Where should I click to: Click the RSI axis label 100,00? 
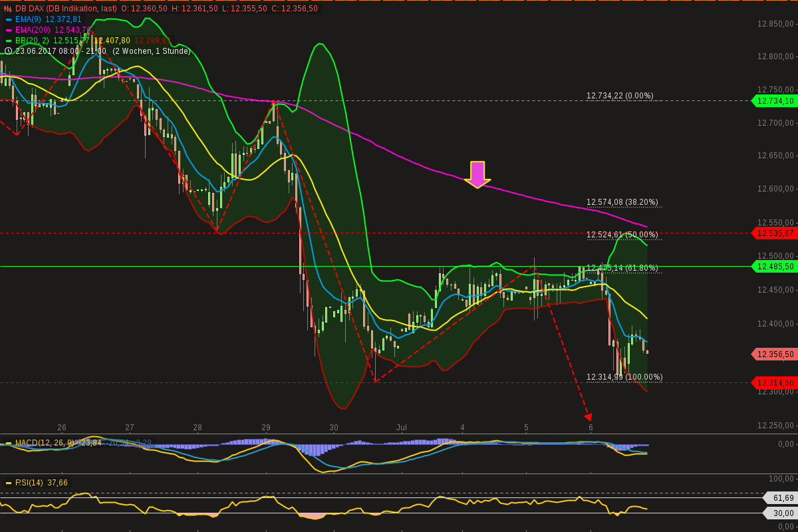point(781,479)
